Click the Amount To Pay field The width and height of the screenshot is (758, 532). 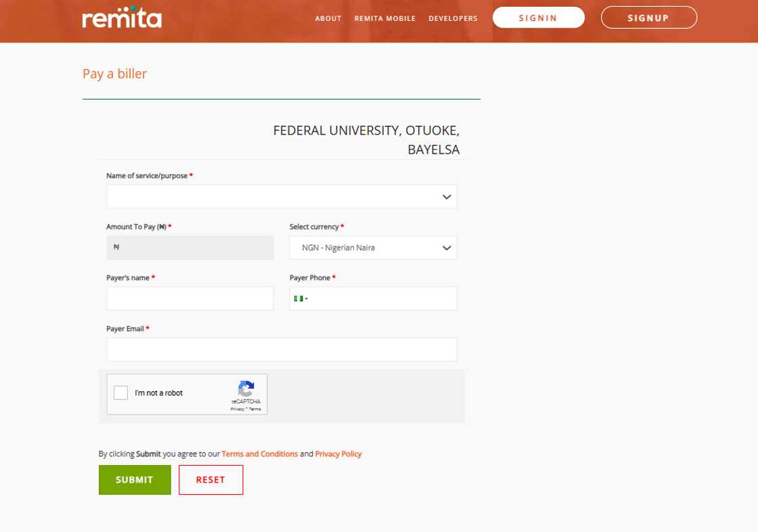190,248
